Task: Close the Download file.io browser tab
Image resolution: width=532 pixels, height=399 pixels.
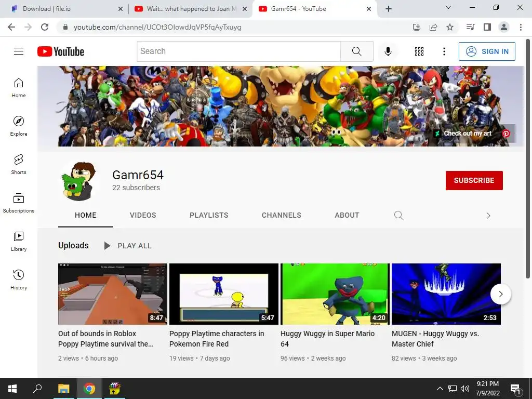Action: pyautogui.click(x=121, y=9)
